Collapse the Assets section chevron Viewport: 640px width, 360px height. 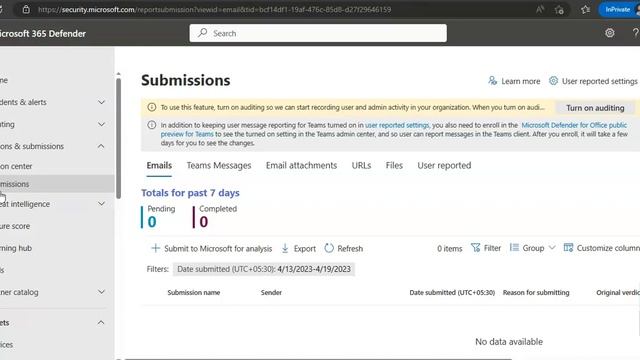coord(101,322)
